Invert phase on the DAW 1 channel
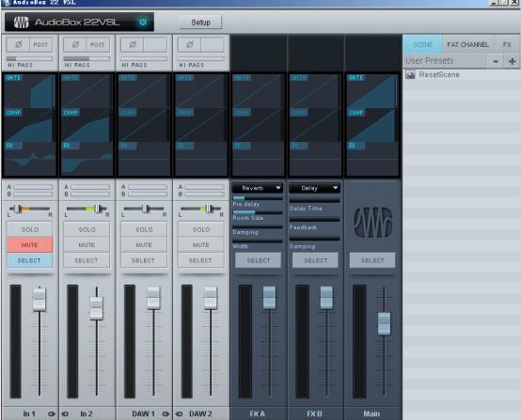This screenshot has width=521, height=420. click(x=133, y=44)
